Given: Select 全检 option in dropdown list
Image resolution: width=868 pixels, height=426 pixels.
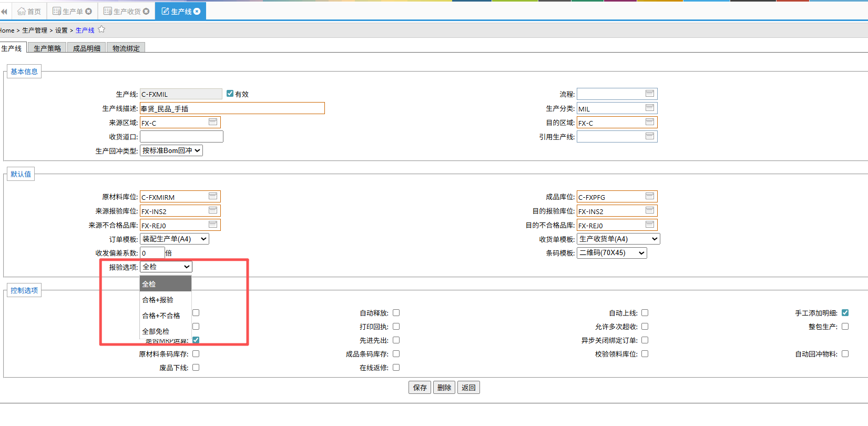Looking at the screenshot, I should pyautogui.click(x=166, y=283).
